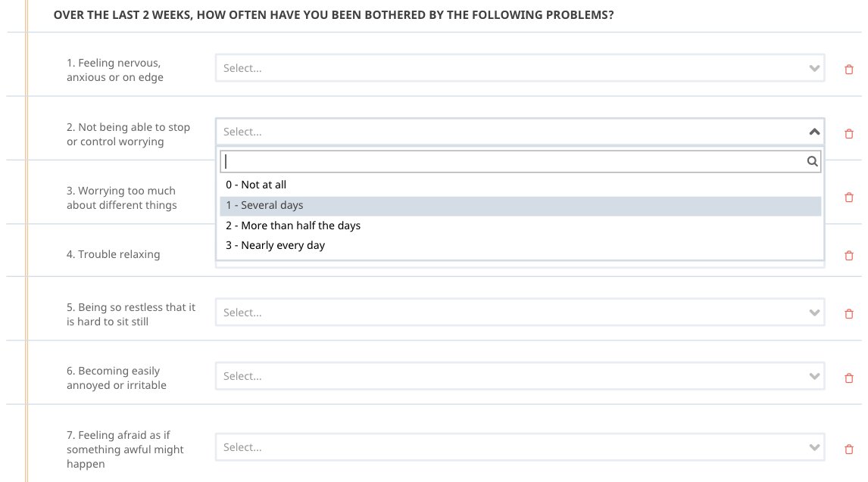Delete Feeling afraid question row
The height and width of the screenshot is (482, 868).
(x=848, y=449)
